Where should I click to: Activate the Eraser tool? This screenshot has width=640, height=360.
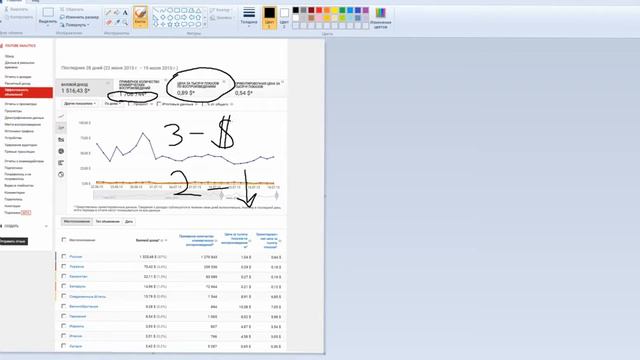pyautogui.click(x=108, y=22)
